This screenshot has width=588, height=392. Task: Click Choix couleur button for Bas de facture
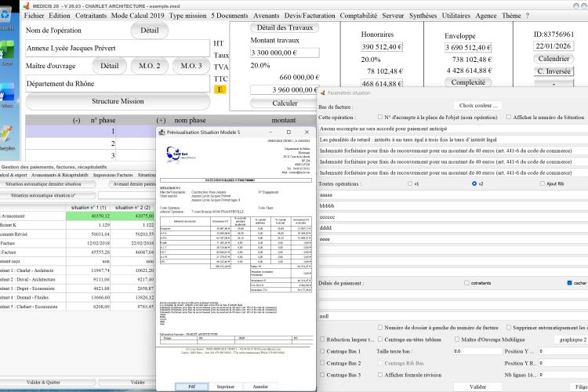(477, 106)
